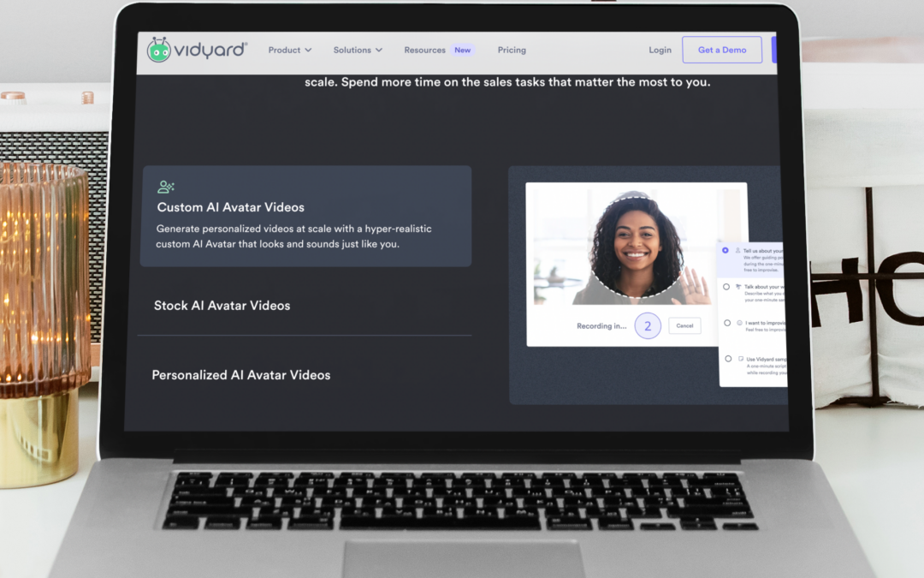
Task: Select the 'I want to improvise' radio option
Action: pyautogui.click(x=727, y=323)
